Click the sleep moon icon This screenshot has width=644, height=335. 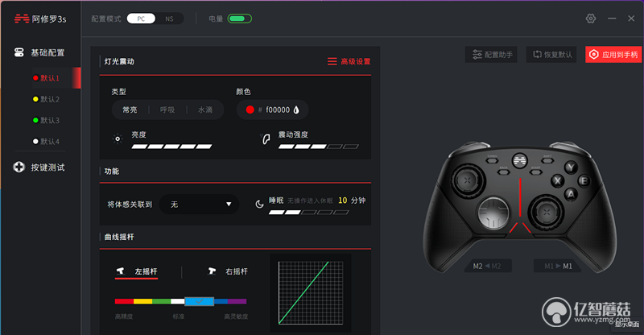[x=259, y=204]
